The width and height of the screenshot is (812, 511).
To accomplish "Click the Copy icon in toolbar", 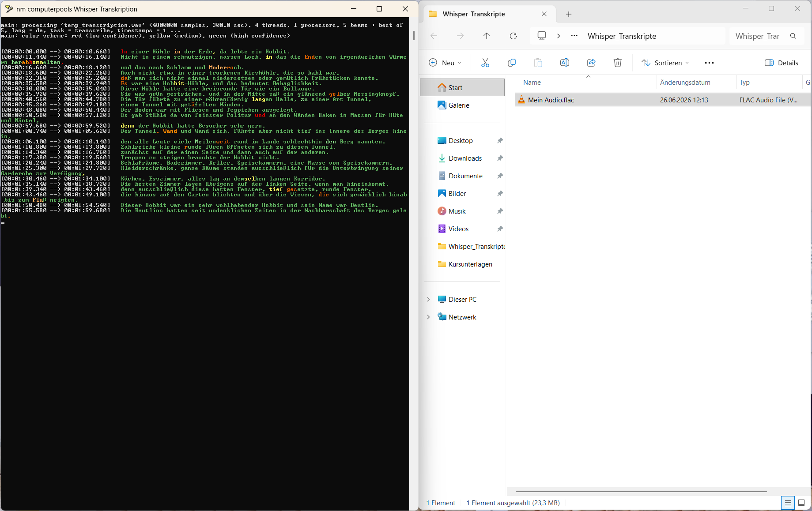I will pyautogui.click(x=512, y=63).
